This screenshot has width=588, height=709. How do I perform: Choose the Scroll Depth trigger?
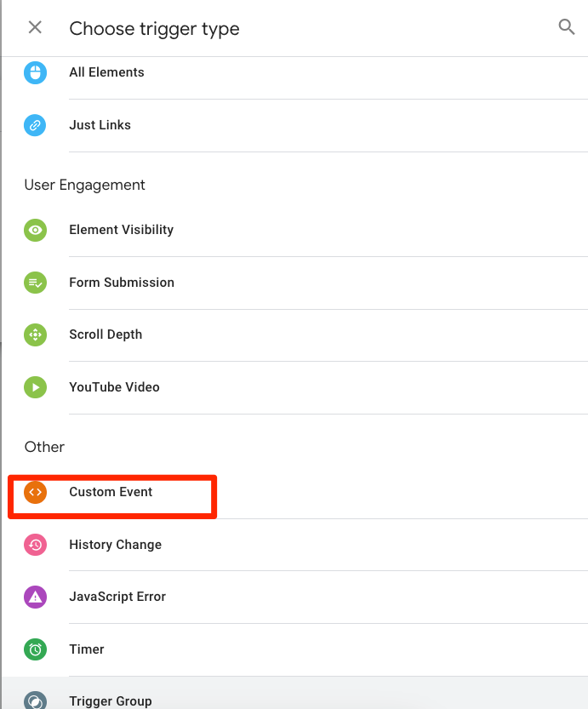pos(106,334)
